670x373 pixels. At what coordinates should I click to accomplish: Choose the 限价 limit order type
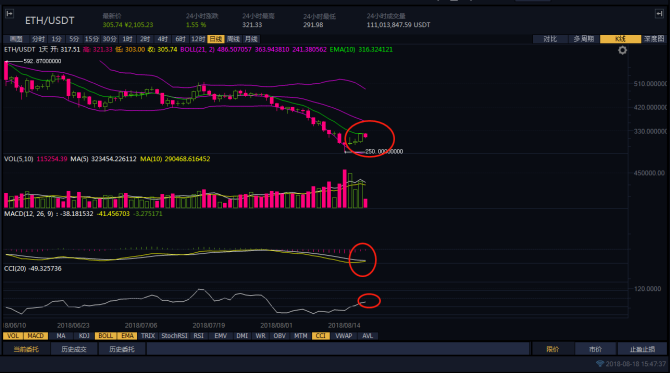(552, 349)
